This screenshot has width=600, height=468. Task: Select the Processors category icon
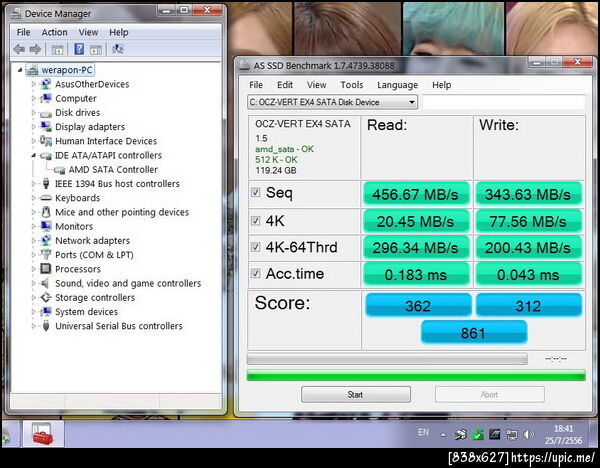tap(46, 269)
